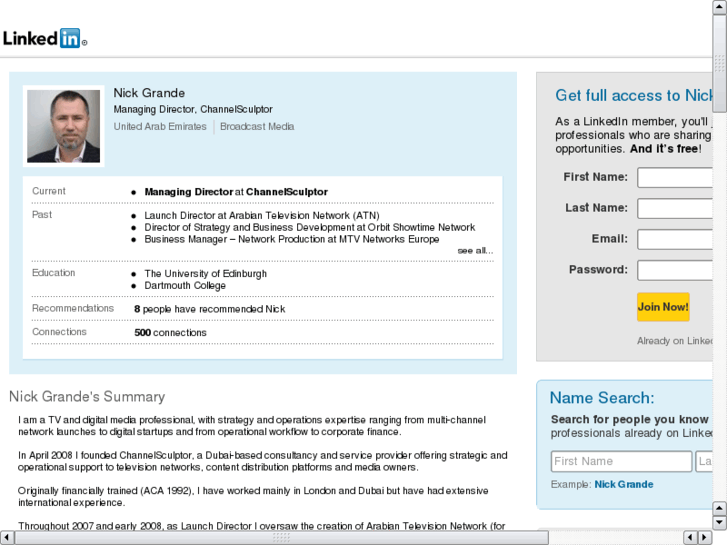The width and height of the screenshot is (727, 545).
Task: Click the Nick Grande's Summary heading
Action: point(87,397)
